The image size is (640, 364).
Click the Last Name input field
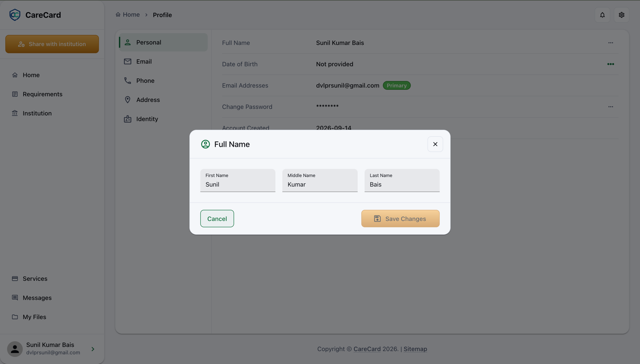click(402, 180)
